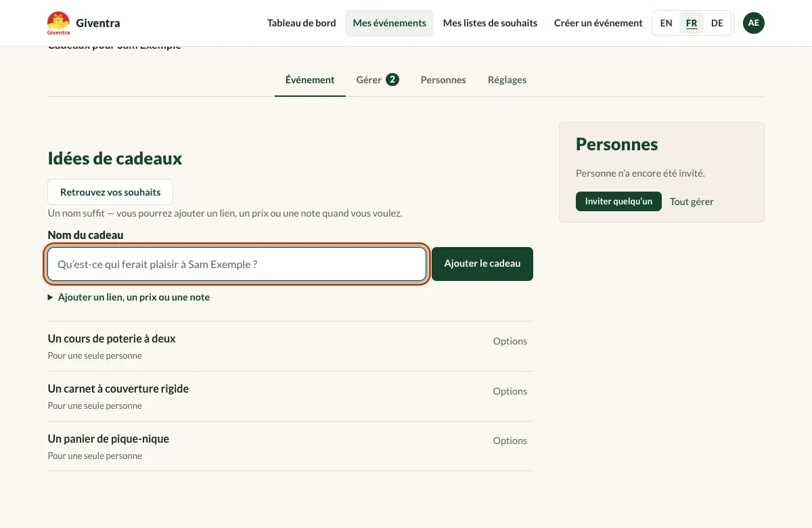Go to Tableau de bord
812x528 pixels.
(x=302, y=23)
